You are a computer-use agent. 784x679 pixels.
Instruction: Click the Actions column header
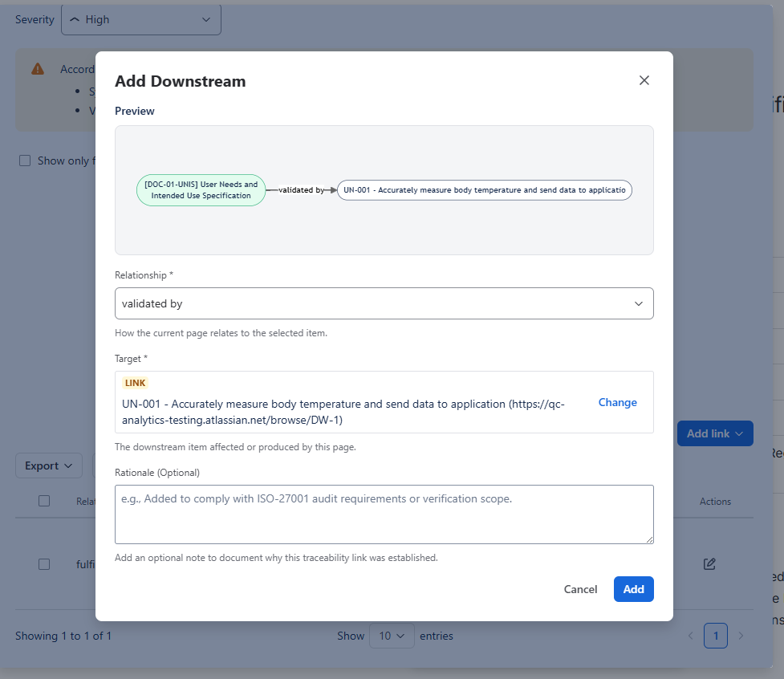(x=715, y=502)
